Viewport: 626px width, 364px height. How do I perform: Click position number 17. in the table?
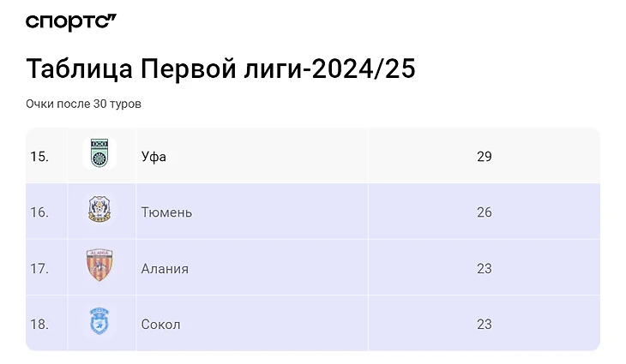pyautogui.click(x=39, y=269)
